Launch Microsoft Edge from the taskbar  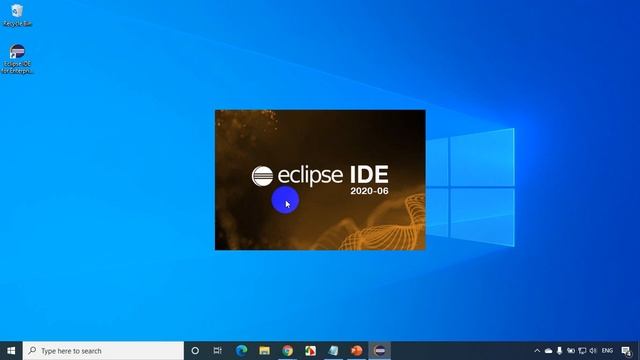point(242,351)
